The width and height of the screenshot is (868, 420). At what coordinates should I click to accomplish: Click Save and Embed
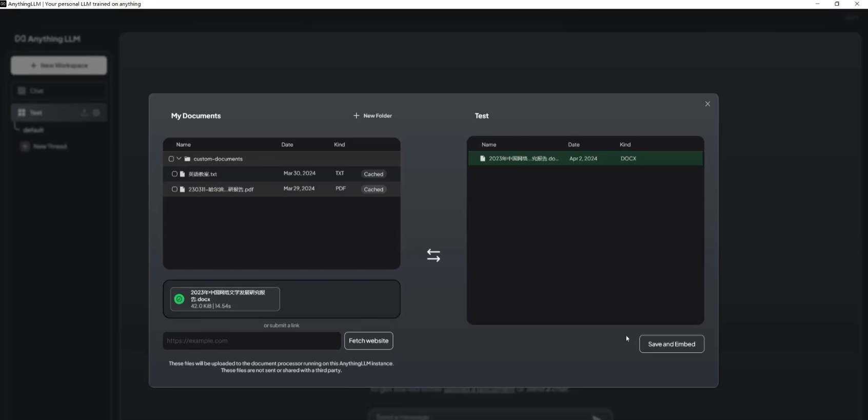click(x=672, y=344)
